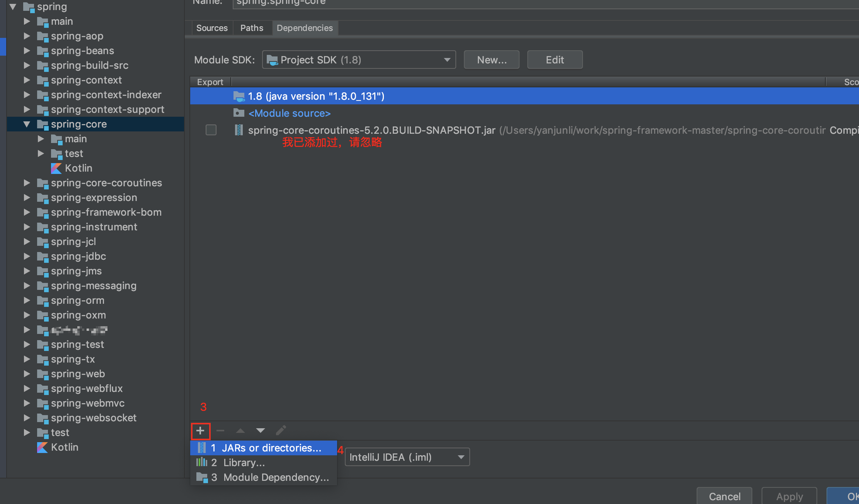
Task: Open the IntelliJ IDEA (.iml) format dropdown
Action: click(460, 457)
